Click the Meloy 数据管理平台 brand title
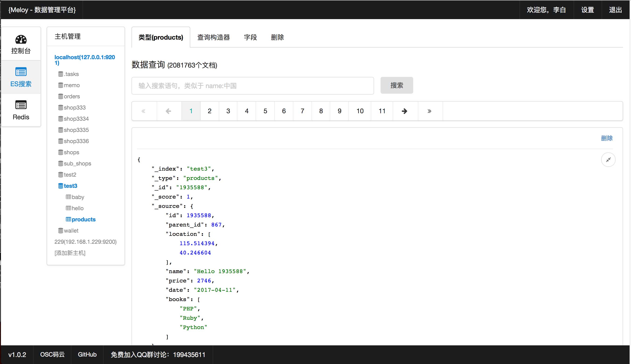 coord(42,10)
